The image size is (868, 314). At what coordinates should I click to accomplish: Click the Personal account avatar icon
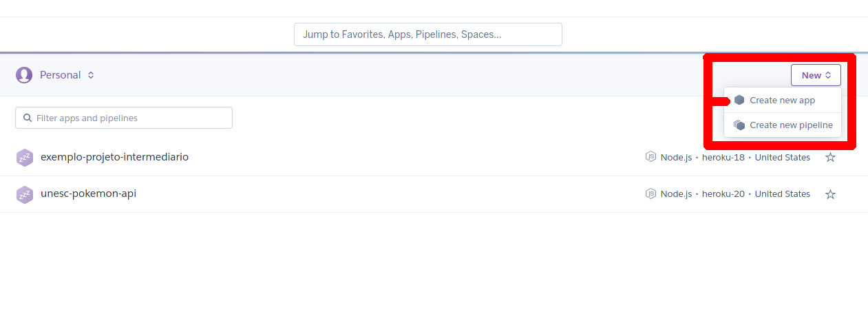tap(24, 75)
